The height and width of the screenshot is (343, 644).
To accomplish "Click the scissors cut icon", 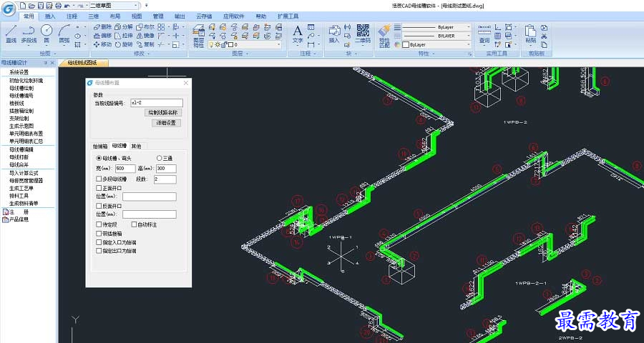I will point(545,36).
